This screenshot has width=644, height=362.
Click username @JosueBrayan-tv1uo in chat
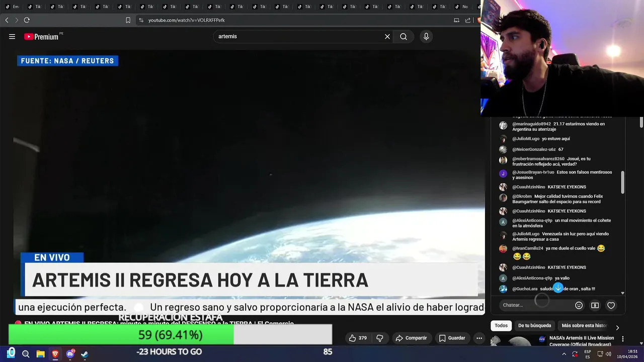click(x=533, y=172)
